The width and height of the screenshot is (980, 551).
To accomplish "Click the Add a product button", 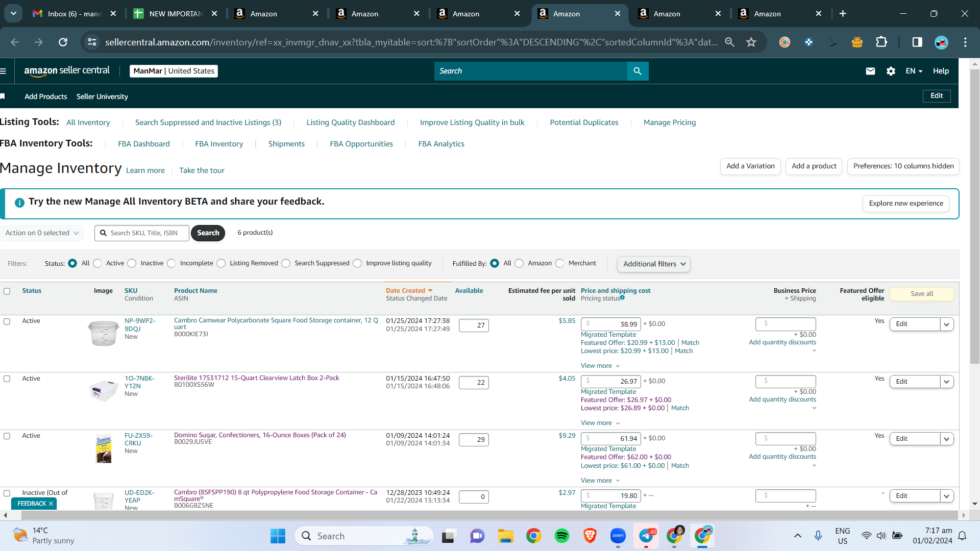I will 814,166.
